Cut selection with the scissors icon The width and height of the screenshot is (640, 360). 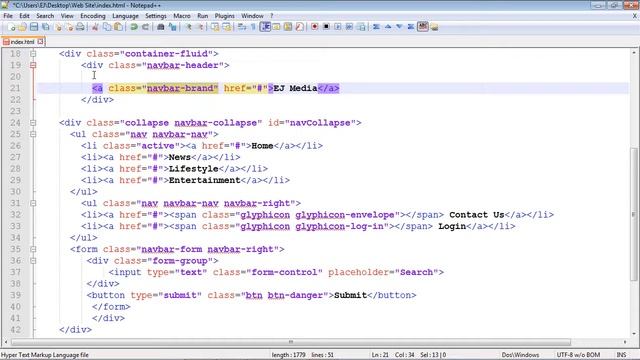point(95,27)
